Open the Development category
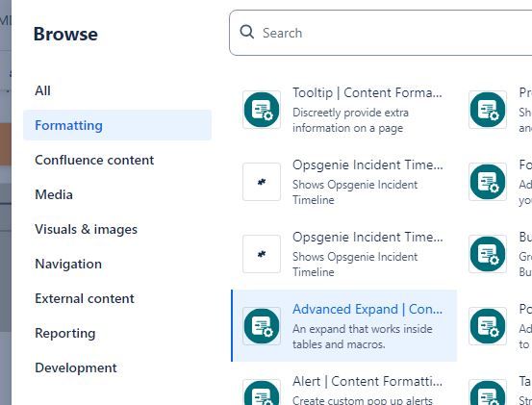Viewport: 532px width, 405px height. (76, 368)
